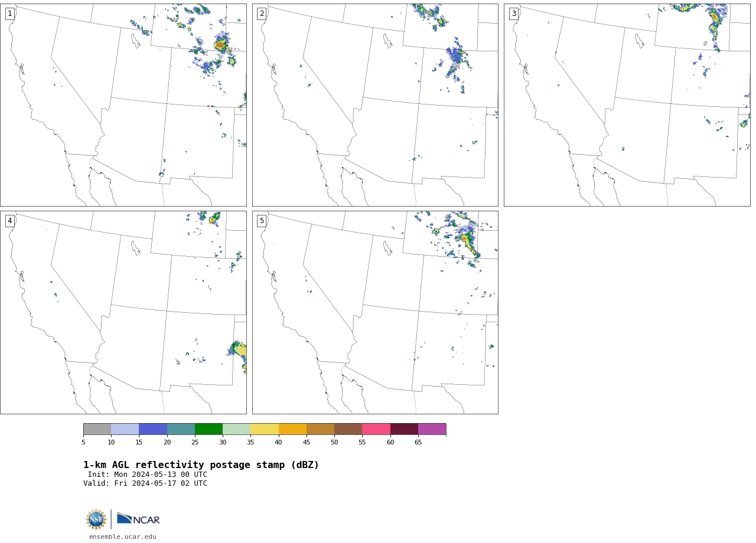The height and width of the screenshot is (543, 756).
Task: Click the Init: Mon 2024-05-13 00 UTC text
Action: click(148, 475)
